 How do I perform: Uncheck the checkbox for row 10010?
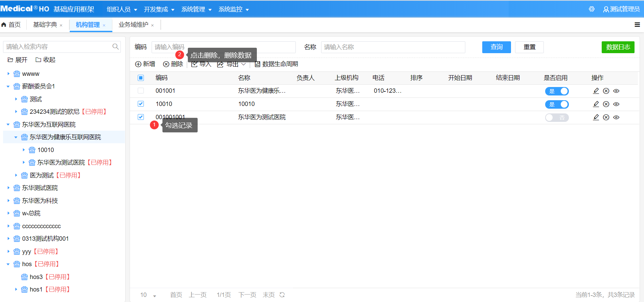141,104
